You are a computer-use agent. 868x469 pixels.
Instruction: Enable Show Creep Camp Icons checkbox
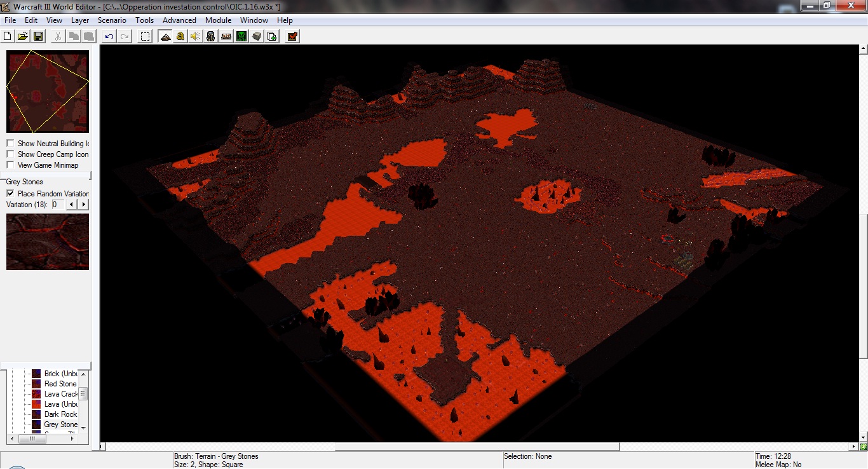pyautogui.click(x=10, y=154)
